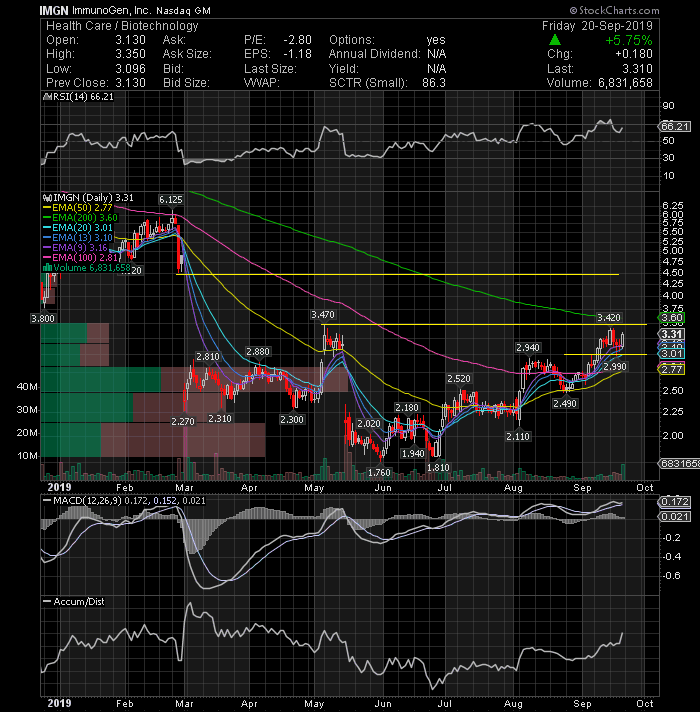
Task: Click the EMA(200) 3.60 legend entry
Action: pos(80,218)
